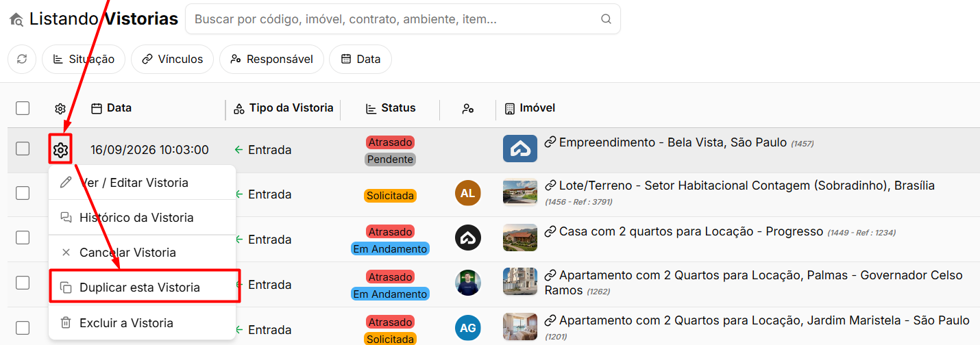Click the AG responsible avatar
Screen dimensions: 980x345
(468, 328)
